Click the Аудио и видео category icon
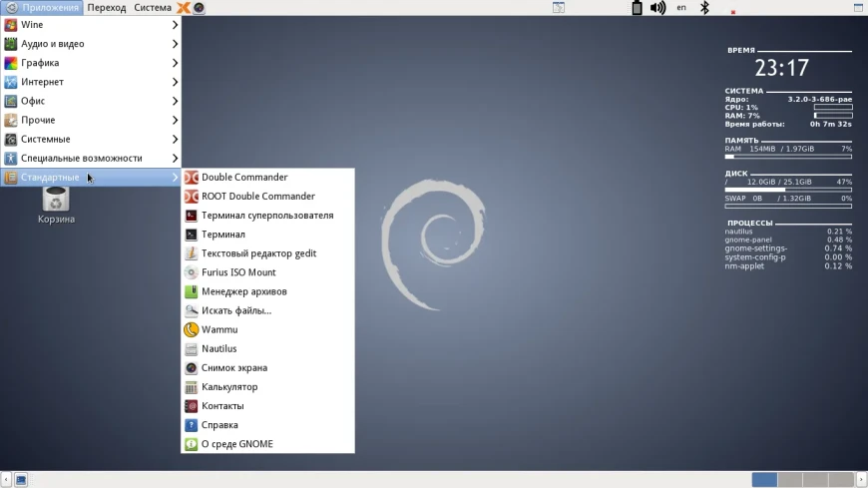This screenshot has width=868, height=488. [x=11, y=44]
